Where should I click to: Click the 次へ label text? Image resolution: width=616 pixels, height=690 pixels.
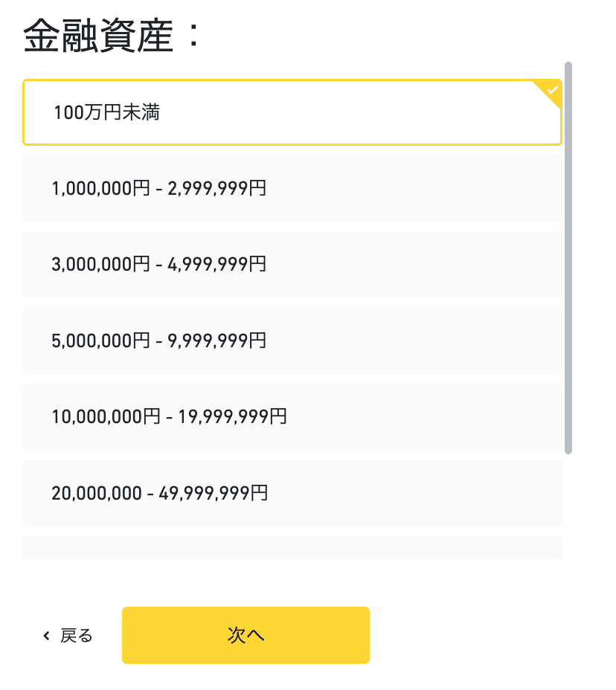(246, 635)
